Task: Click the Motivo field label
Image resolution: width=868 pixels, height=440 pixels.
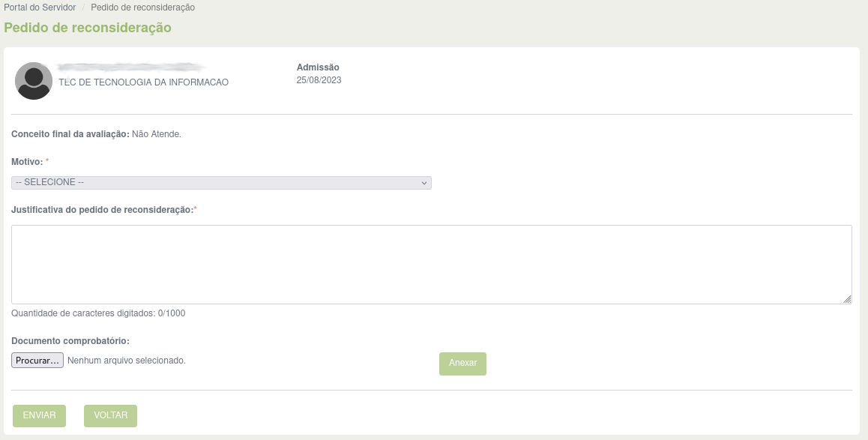Action: click(27, 162)
